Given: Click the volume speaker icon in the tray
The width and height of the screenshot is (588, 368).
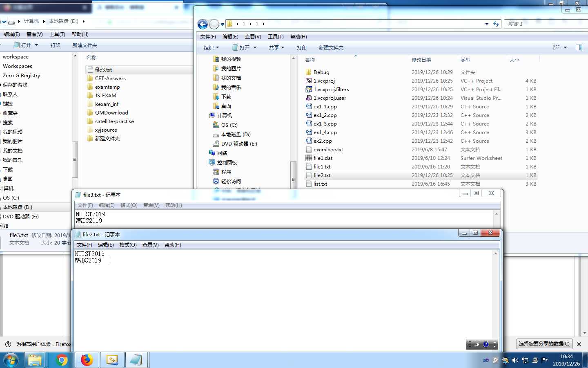Looking at the screenshot, I should [515, 360].
